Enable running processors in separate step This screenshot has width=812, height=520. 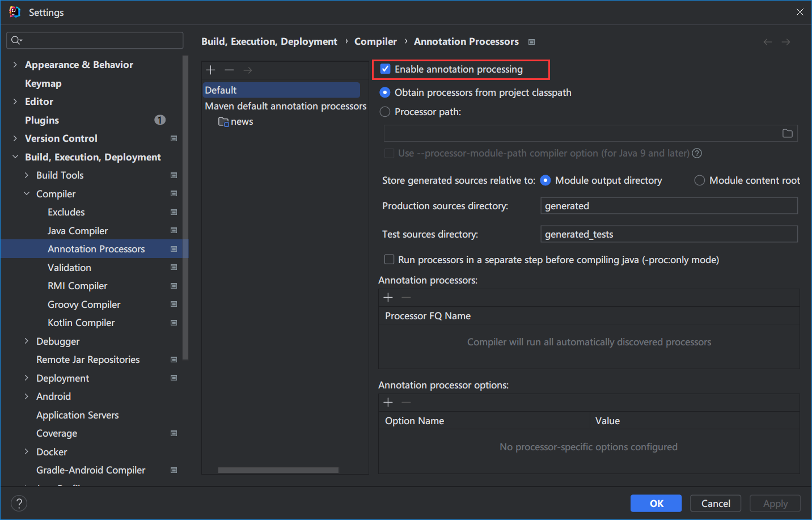click(389, 260)
